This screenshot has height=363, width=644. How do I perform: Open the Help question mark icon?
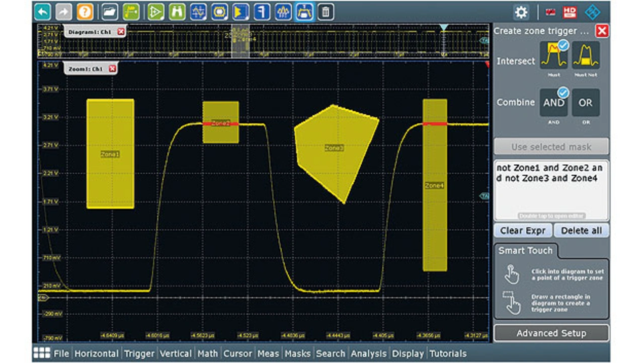click(x=85, y=12)
